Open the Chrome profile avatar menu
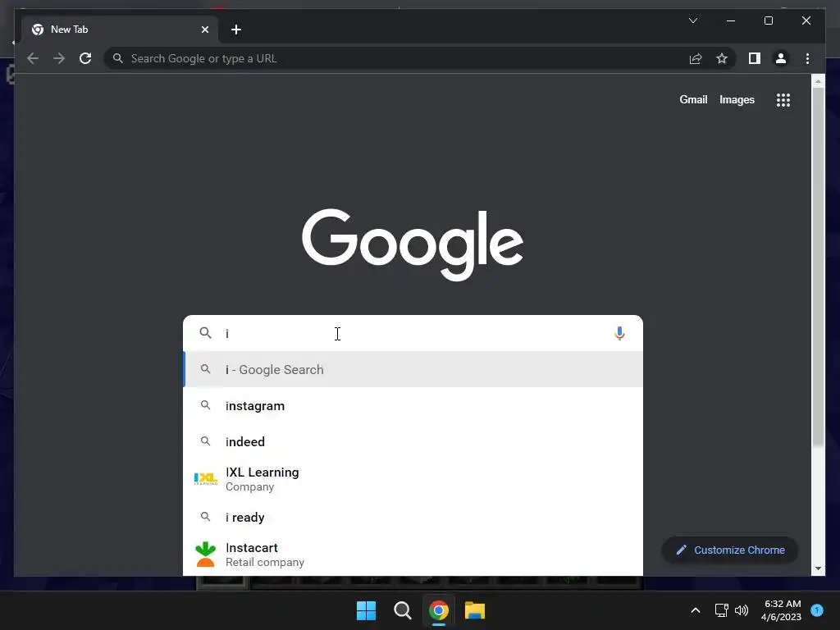The height and width of the screenshot is (630, 840). coord(781,58)
